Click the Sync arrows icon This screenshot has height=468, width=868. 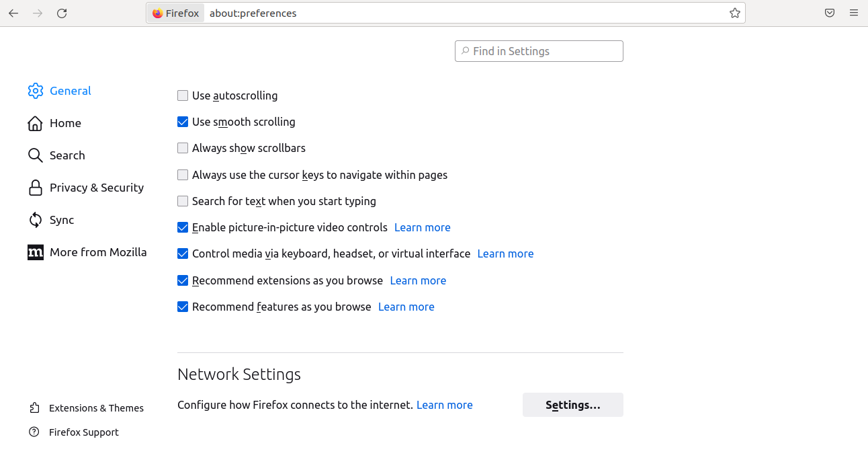(x=36, y=220)
